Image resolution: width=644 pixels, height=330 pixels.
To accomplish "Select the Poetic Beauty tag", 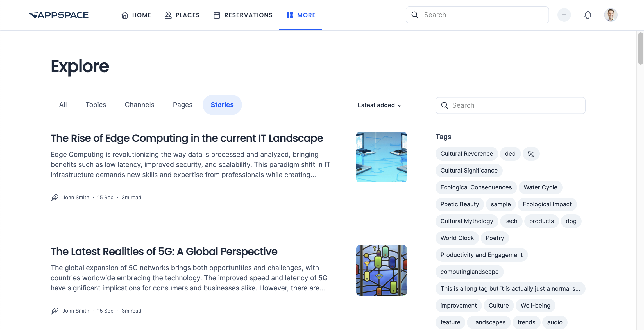I will pos(460,204).
